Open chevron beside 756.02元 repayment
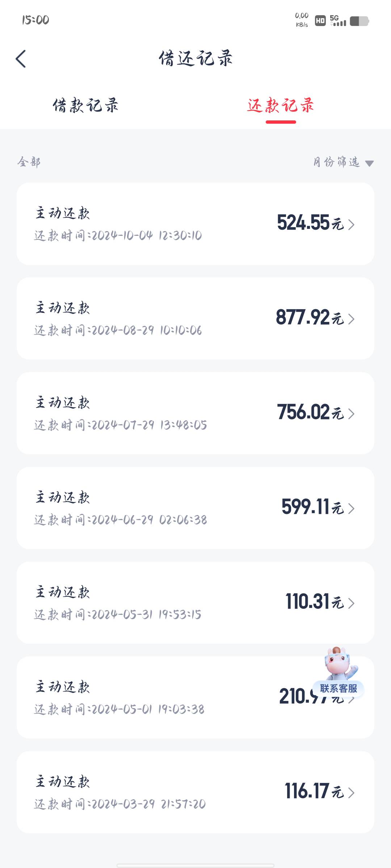This screenshot has height=868, width=391. pos(351,414)
